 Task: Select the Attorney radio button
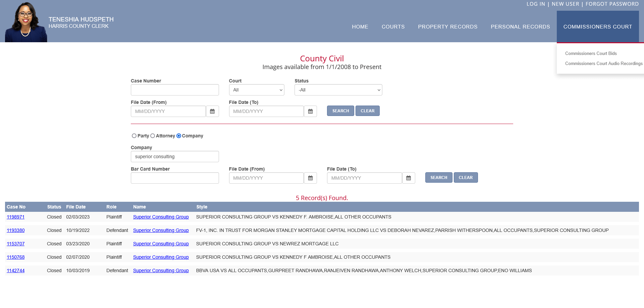click(153, 136)
